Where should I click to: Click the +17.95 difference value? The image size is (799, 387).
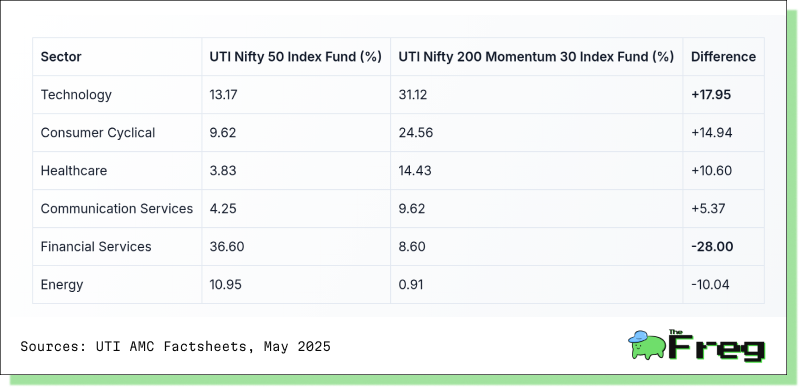(x=711, y=95)
